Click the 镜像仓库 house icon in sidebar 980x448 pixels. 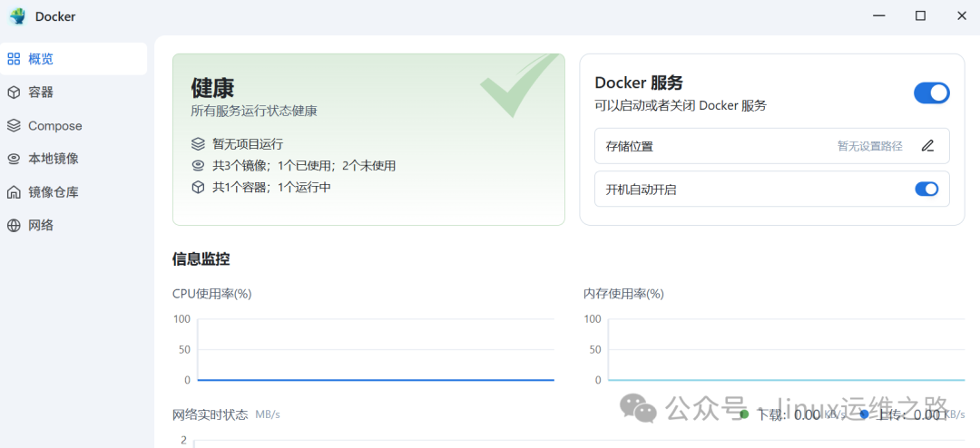[x=14, y=192]
